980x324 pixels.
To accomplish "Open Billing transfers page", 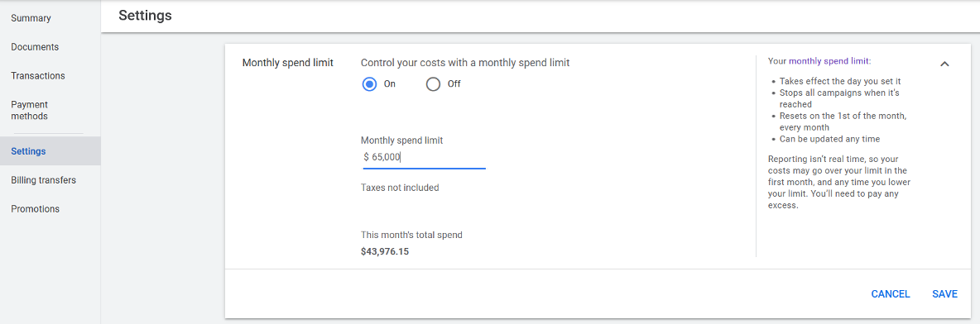I will click(43, 180).
